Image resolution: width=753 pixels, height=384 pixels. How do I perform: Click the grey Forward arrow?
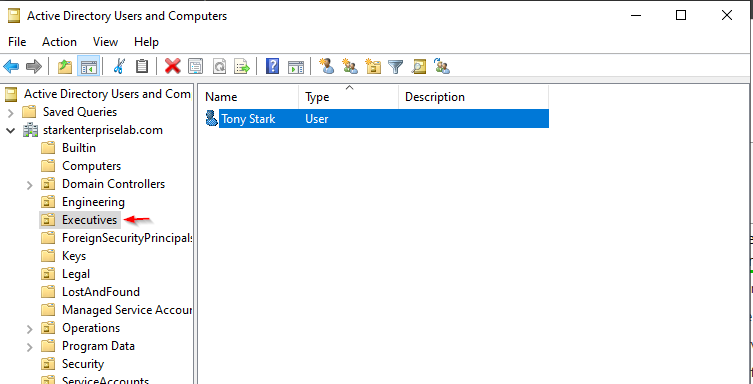click(x=34, y=66)
